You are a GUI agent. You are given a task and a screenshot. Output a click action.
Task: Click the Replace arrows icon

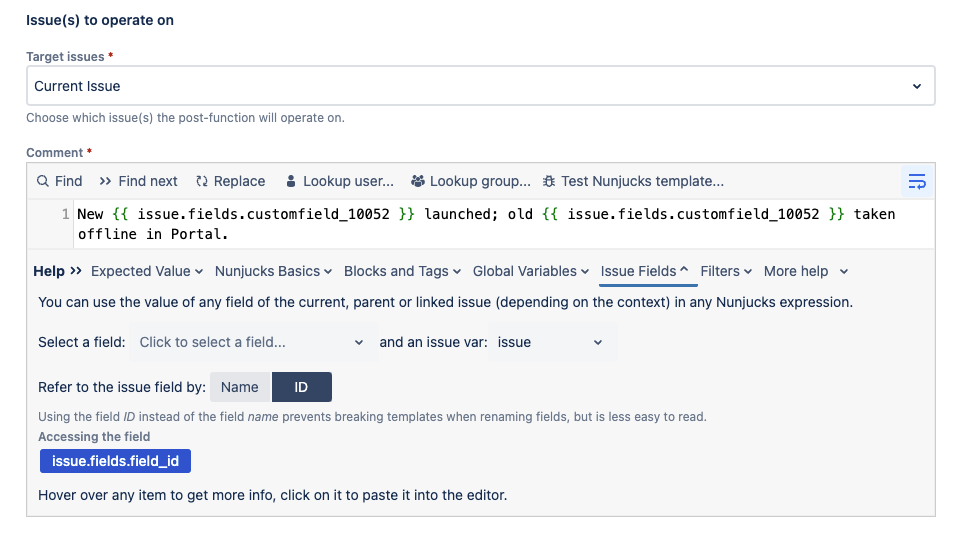[x=201, y=181]
